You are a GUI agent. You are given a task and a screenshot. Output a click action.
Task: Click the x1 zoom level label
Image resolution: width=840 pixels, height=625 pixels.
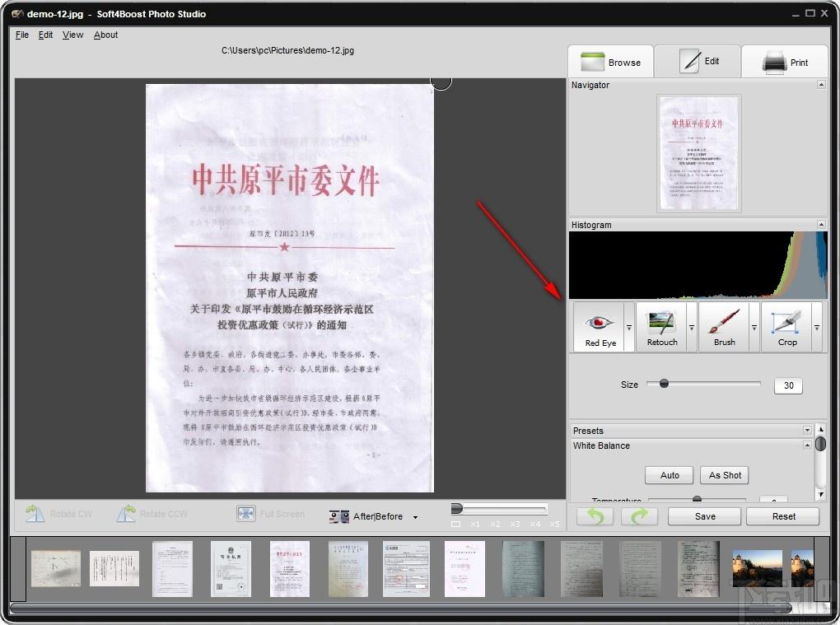click(x=475, y=524)
